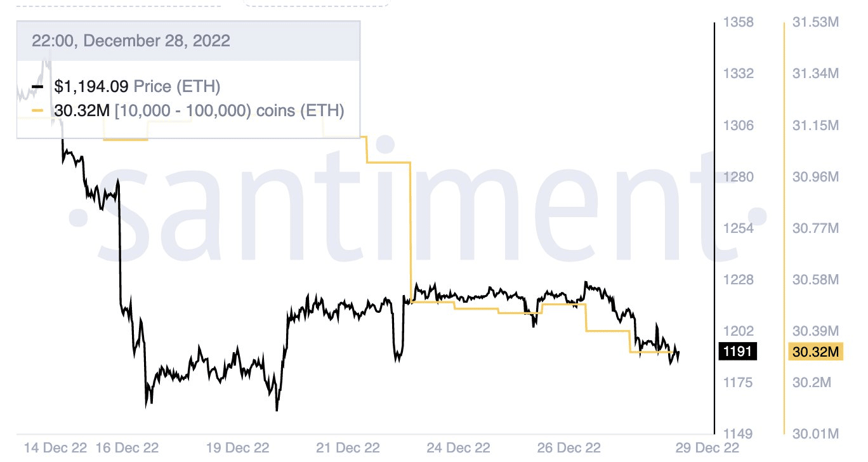Viewport: 868px width, 462px height.
Task: Click the 30.01M holdings axis label
Action: coord(816,434)
